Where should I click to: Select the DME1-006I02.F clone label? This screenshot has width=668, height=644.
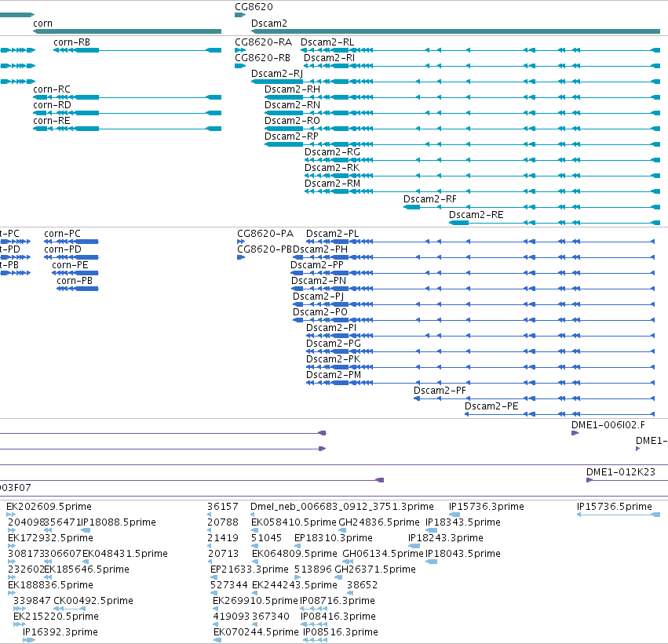[608, 426]
